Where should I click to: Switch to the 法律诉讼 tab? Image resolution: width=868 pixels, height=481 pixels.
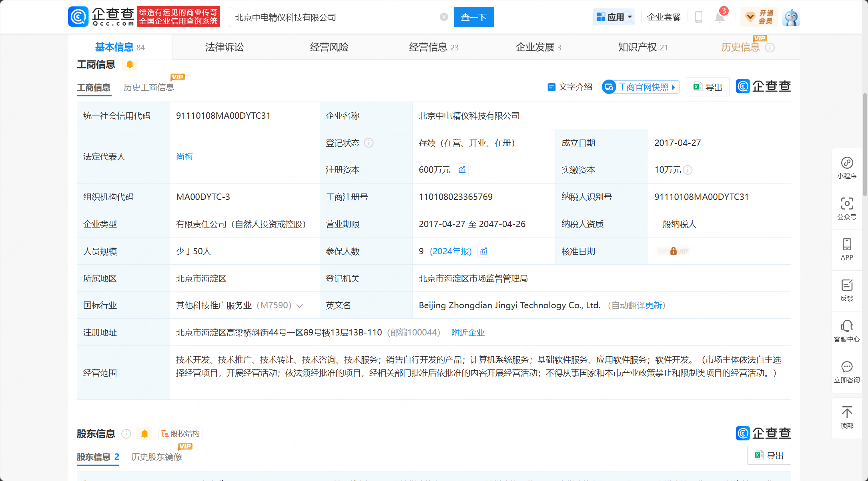click(x=224, y=47)
